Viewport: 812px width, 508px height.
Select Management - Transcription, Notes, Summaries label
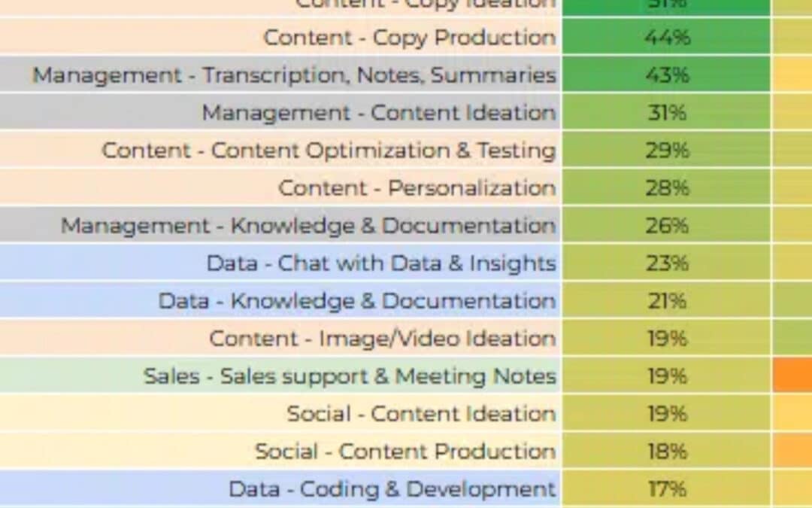pos(294,75)
